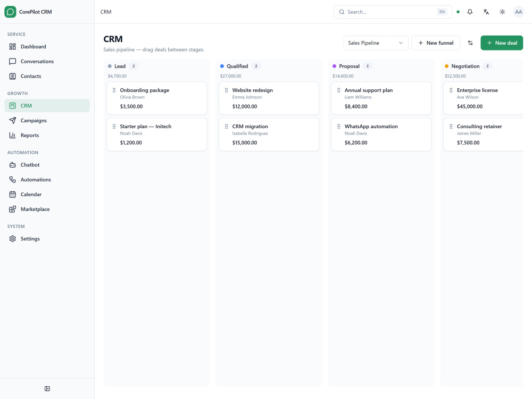Click the New funnel button
The width and height of the screenshot is (532, 399).
pos(436,43)
